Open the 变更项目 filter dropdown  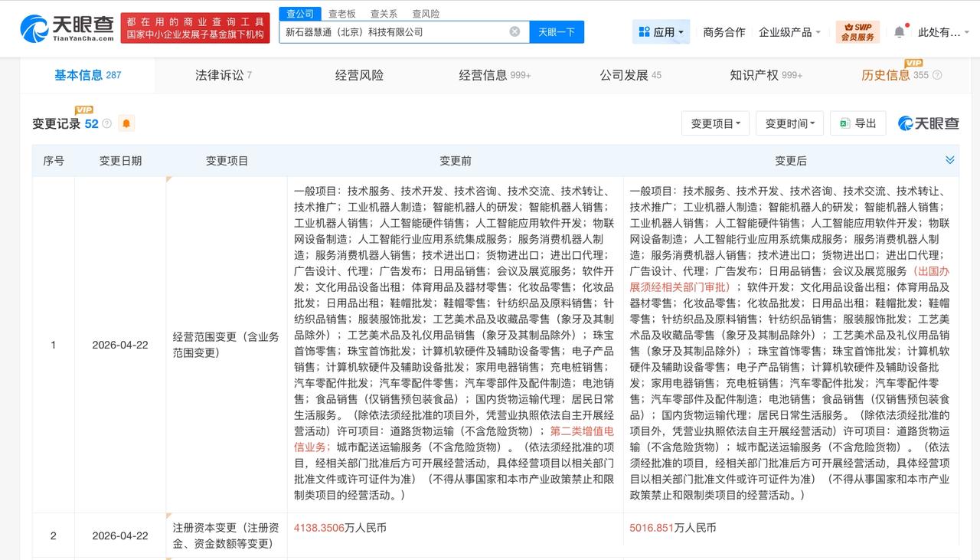click(715, 123)
